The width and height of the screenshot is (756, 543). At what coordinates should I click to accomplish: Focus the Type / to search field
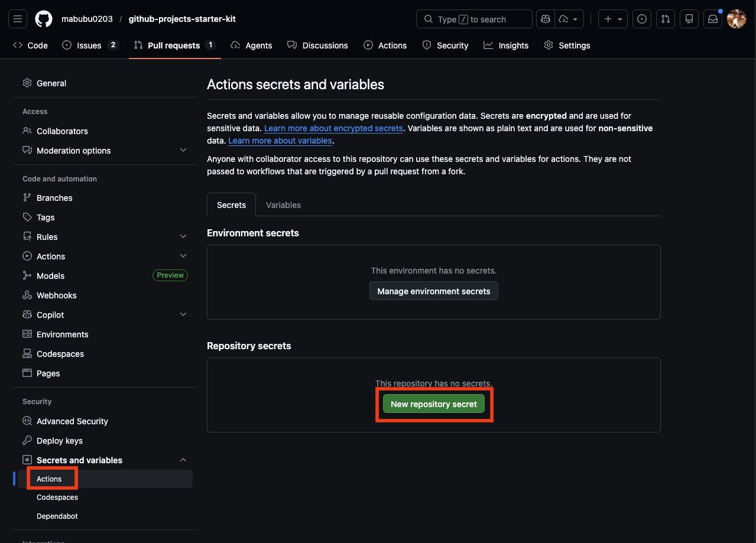[475, 19]
